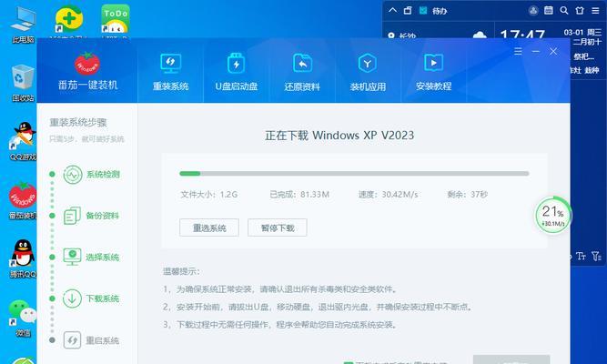Open the widget's hamburger menu
The height and width of the screenshot is (364, 607).
pos(595,10)
